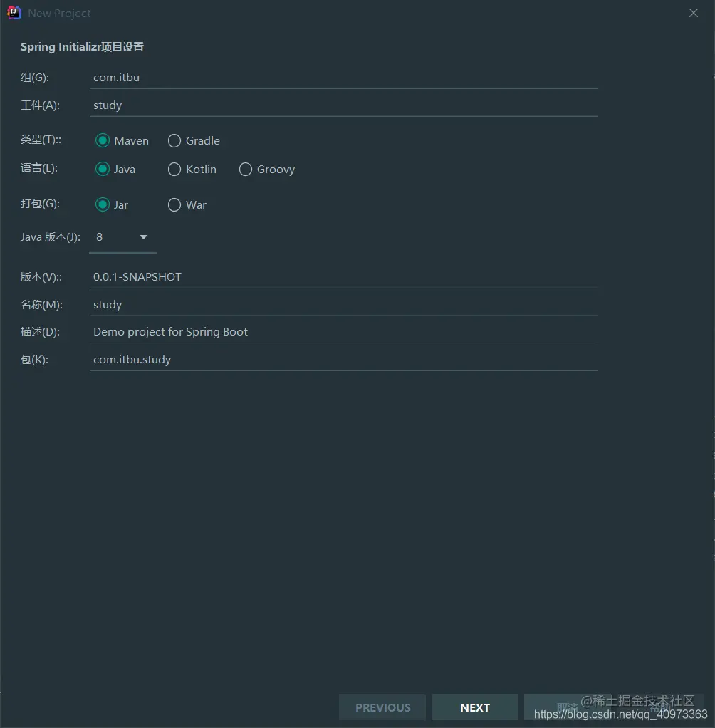Go to the NEXT step
715x728 pixels.
click(475, 707)
